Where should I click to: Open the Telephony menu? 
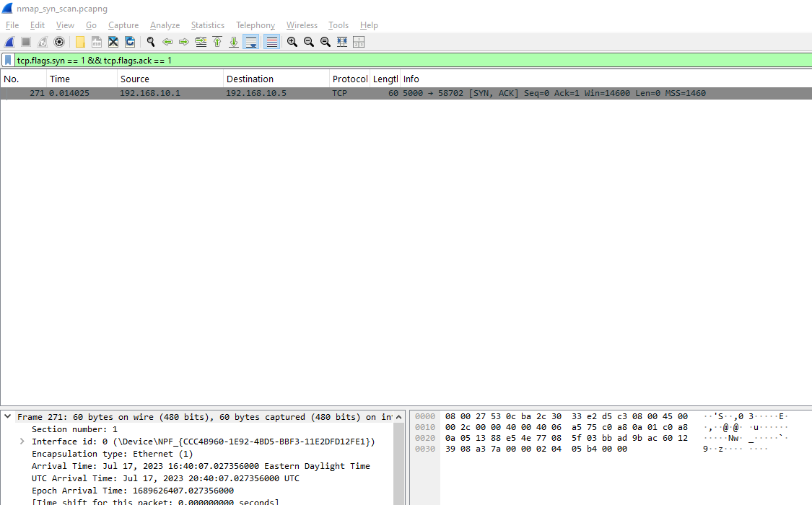(x=256, y=25)
